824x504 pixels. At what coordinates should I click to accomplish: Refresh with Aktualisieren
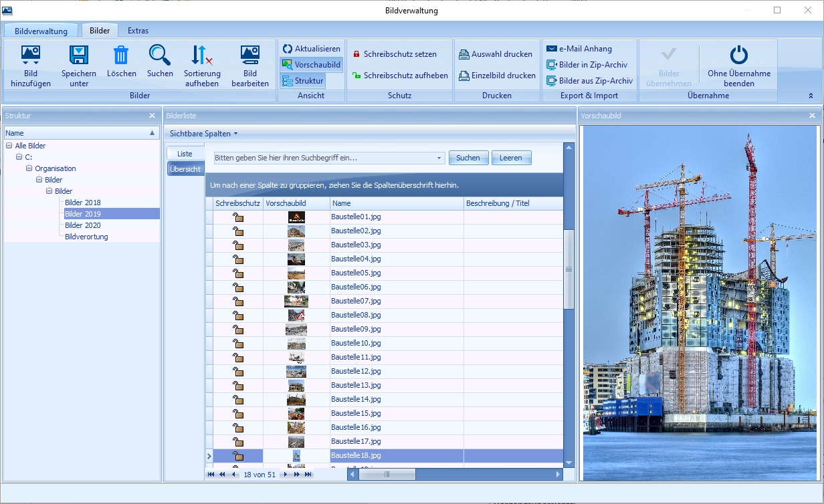coord(311,49)
